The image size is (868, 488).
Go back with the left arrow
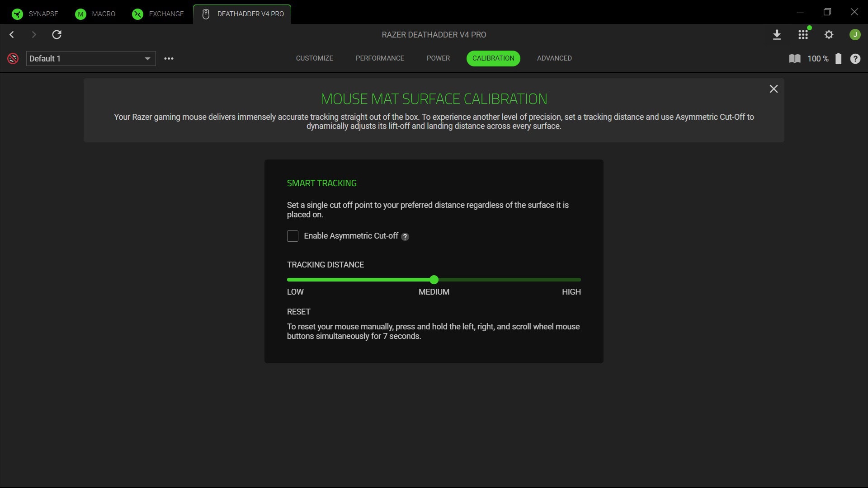point(12,35)
